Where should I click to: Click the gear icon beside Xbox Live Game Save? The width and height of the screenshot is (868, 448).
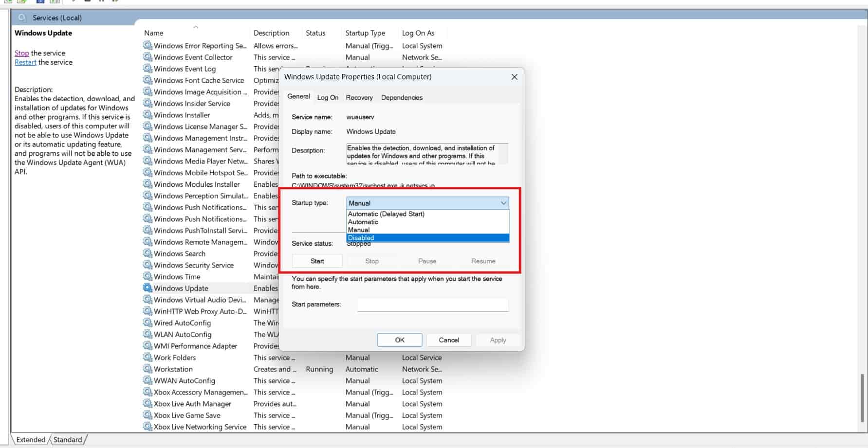click(x=148, y=415)
